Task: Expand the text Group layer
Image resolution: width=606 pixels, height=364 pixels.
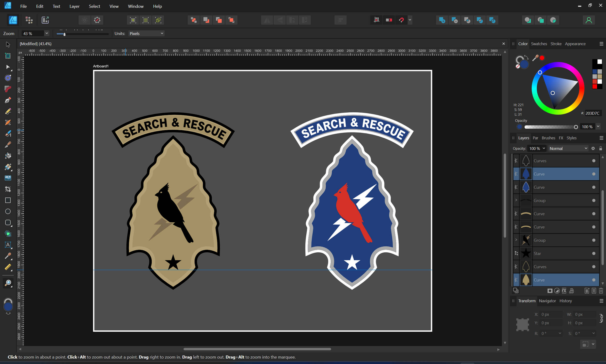Action: (x=516, y=200)
